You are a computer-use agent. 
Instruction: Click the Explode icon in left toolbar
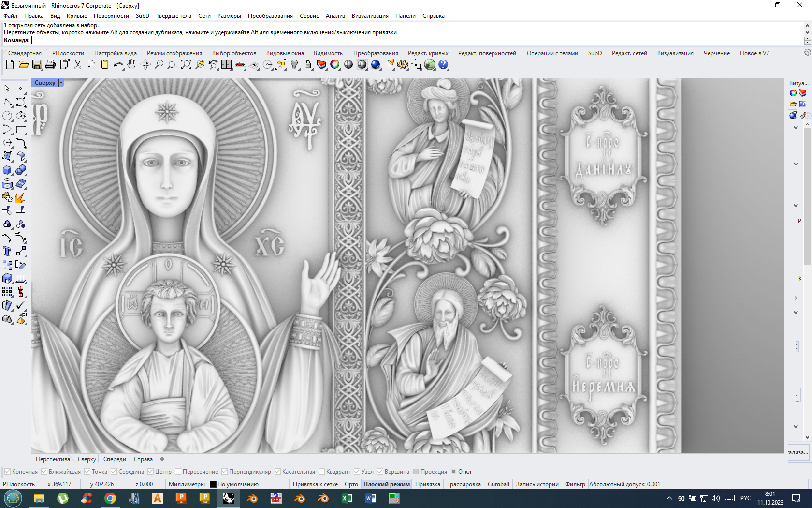click(x=21, y=197)
